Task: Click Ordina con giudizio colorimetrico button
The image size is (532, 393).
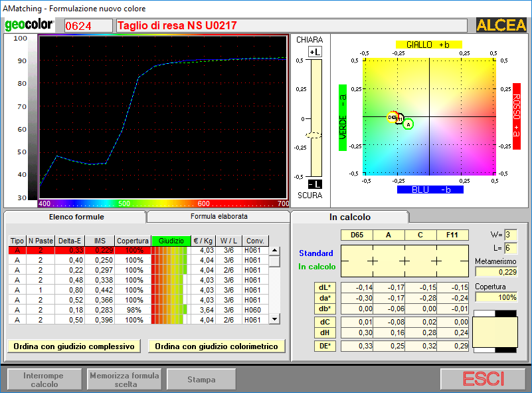Action: tap(217, 346)
